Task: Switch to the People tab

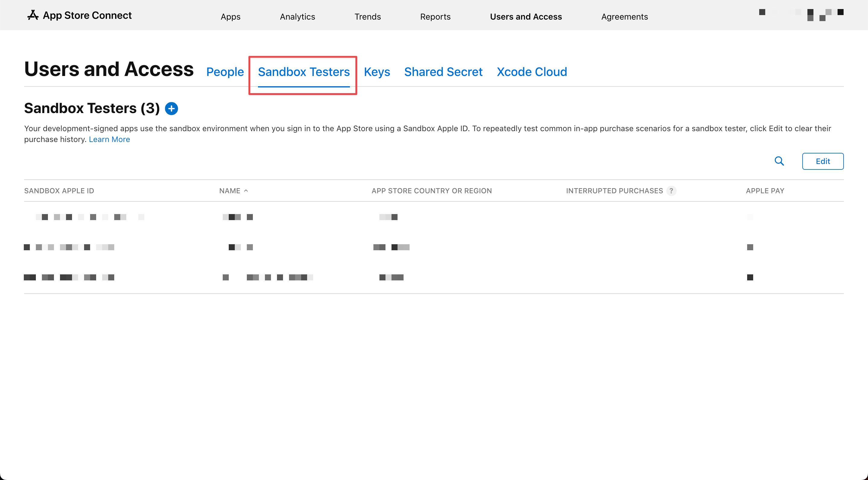Action: [x=225, y=72]
